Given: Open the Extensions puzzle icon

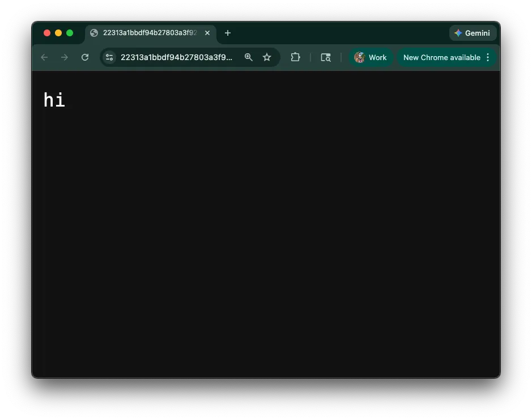Looking at the screenshot, I should [295, 57].
